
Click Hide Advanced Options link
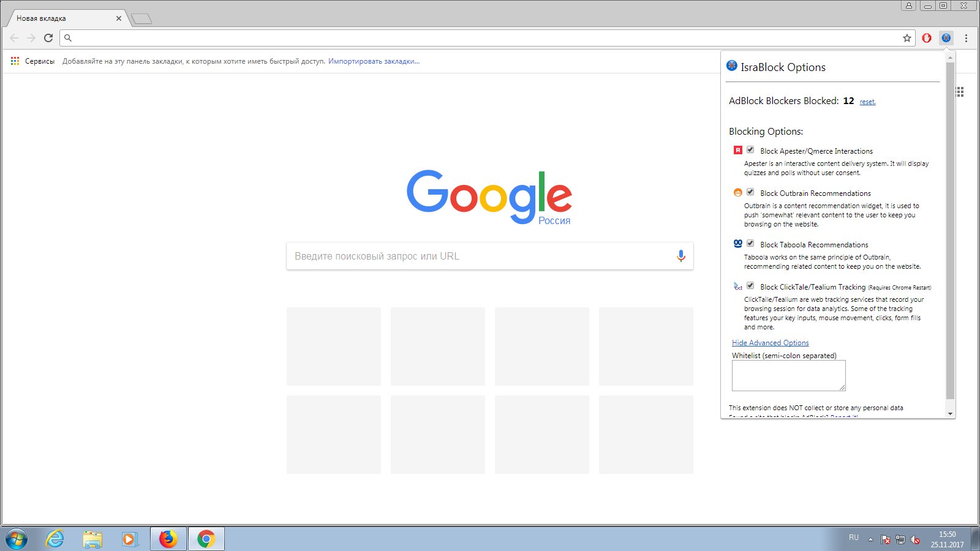tap(770, 343)
